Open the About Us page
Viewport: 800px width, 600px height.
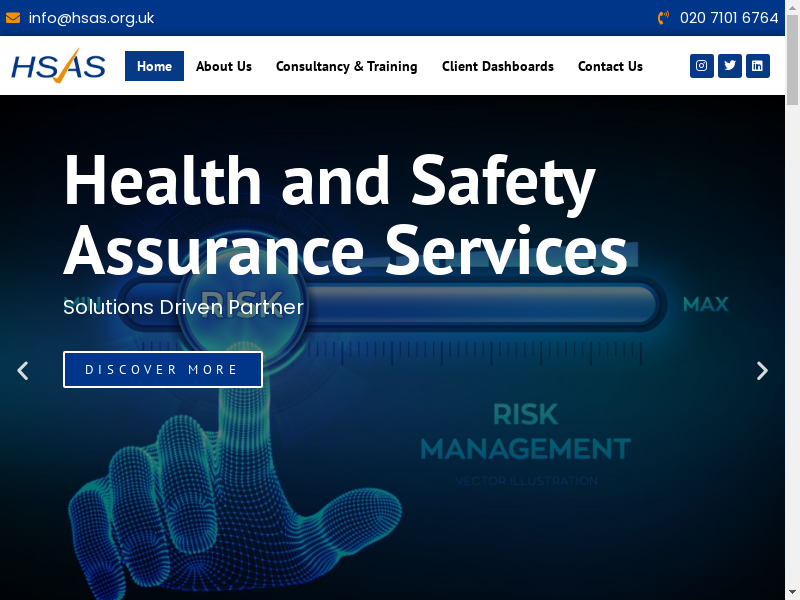(x=224, y=66)
